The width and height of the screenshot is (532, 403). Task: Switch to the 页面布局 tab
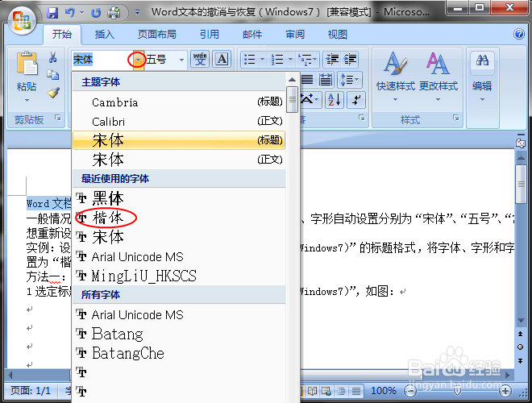click(156, 35)
